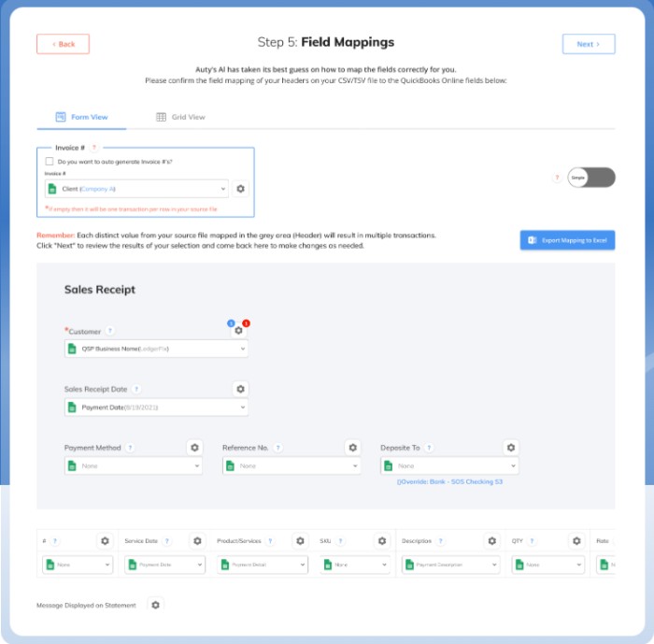The width and height of the screenshot is (654, 644).
Task: Check auto generate Invoice #'s checkbox
Action: (50, 161)
